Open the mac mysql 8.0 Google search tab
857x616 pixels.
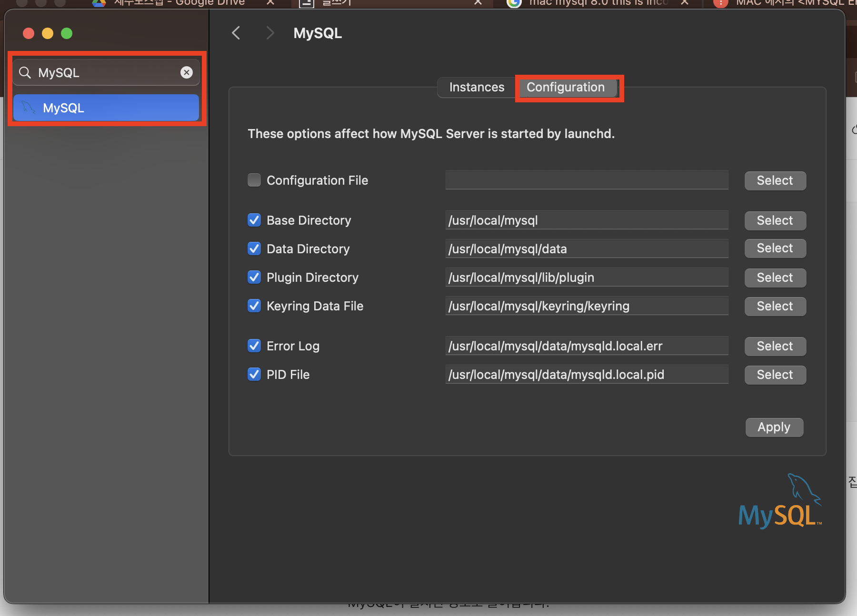click(x=598, y=3)
